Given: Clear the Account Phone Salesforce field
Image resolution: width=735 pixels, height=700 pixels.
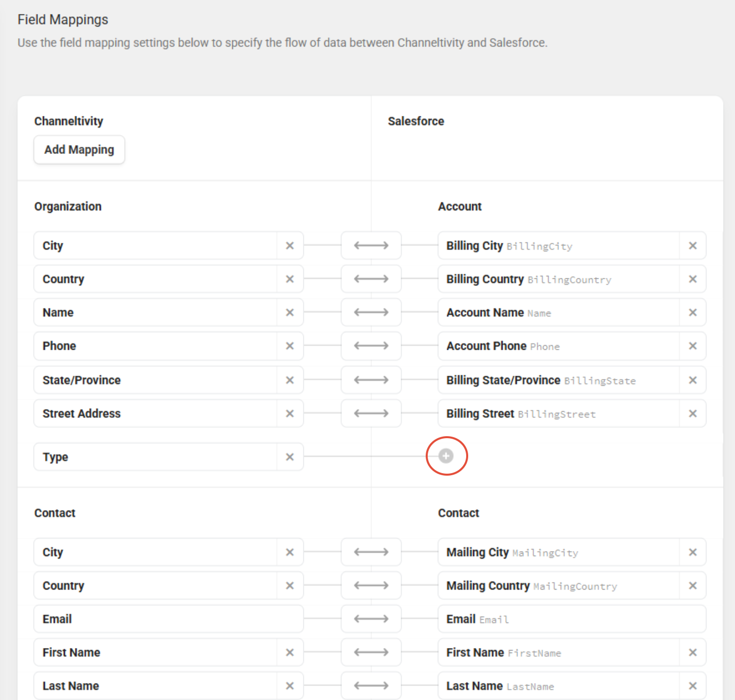Looking at the screenshot, I should pos(693,346).
